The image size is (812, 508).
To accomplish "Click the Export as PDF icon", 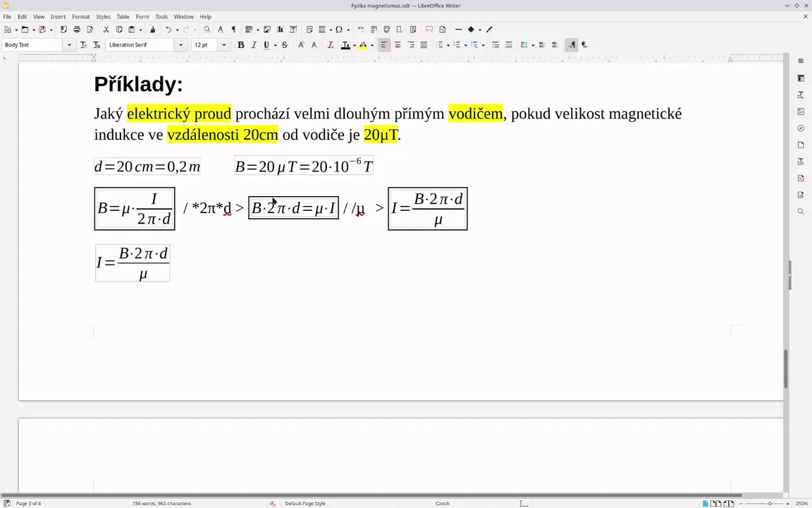I will (63, 30).
